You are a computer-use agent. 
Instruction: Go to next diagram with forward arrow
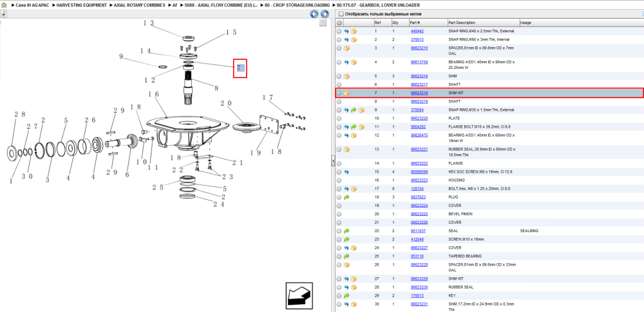pyautogui.click(x=324, y=14)
